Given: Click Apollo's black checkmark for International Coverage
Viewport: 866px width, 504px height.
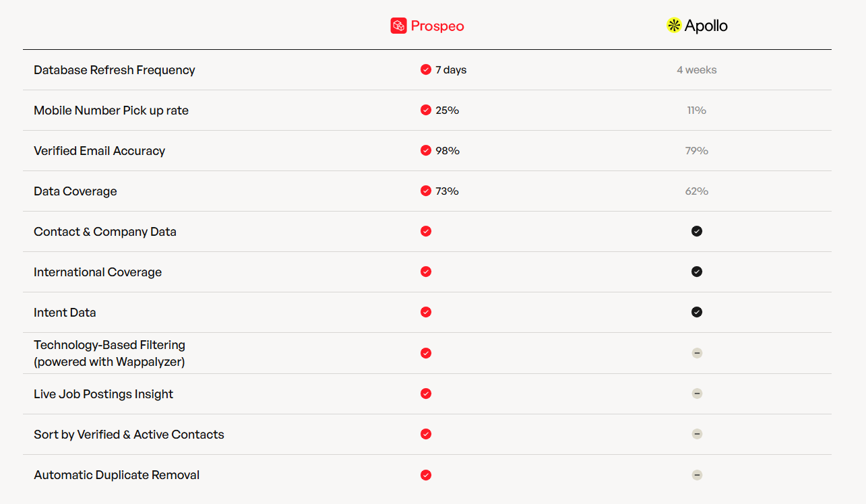Looking at the screenshot, I should coord(697,272).
